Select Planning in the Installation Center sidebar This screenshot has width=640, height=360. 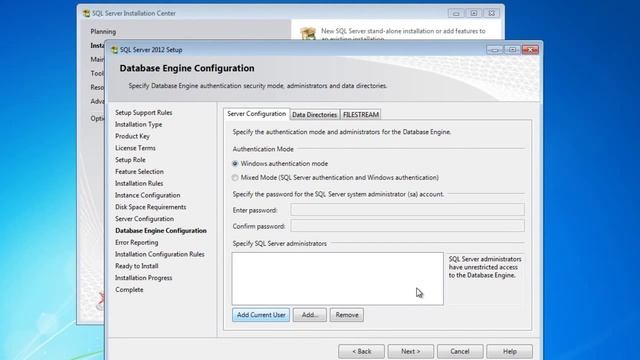[103, 31]
